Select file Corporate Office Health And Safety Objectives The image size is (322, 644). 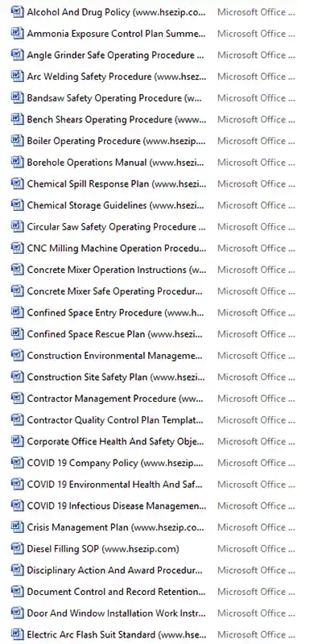coord(116,441)
